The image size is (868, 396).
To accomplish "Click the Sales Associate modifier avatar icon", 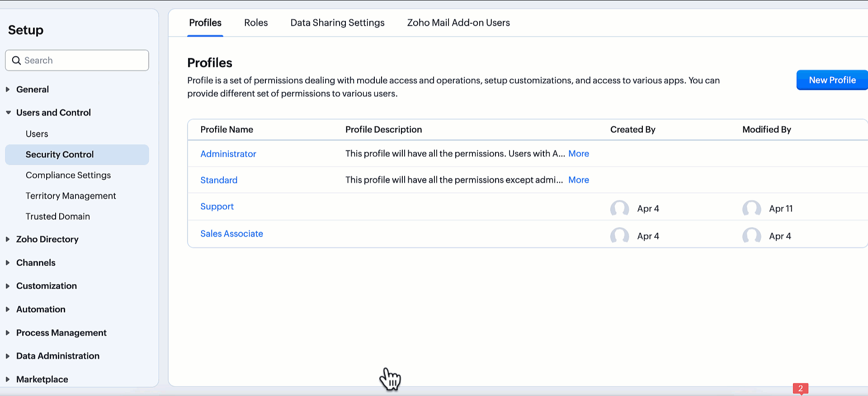I will 751,236.
